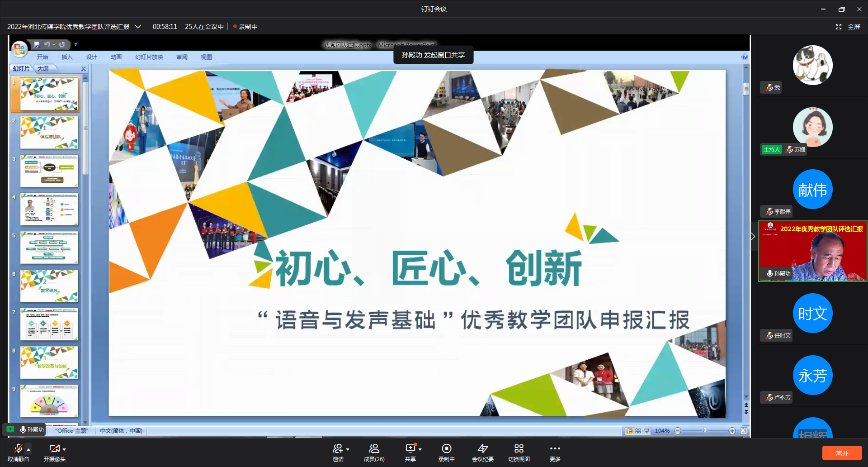Open the 动画 ribbon tab
Screen dimensions: 868x467
pyautogui.click(x=116, y=57)
